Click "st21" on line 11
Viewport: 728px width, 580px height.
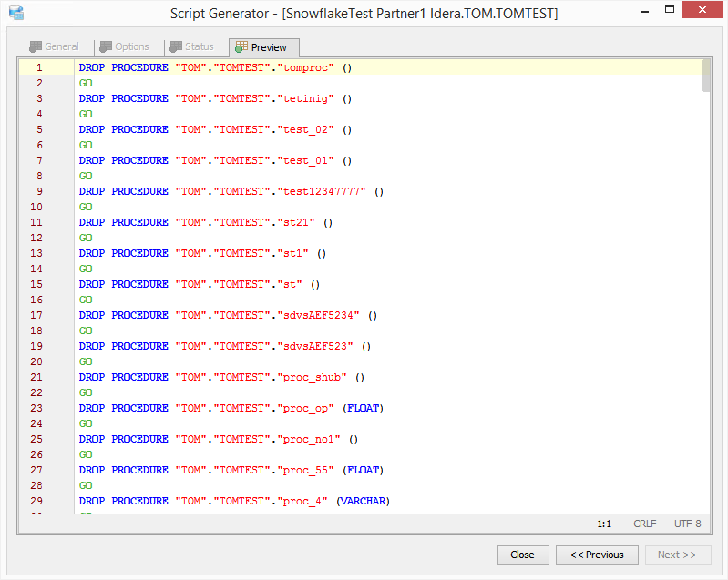(296, 222)
